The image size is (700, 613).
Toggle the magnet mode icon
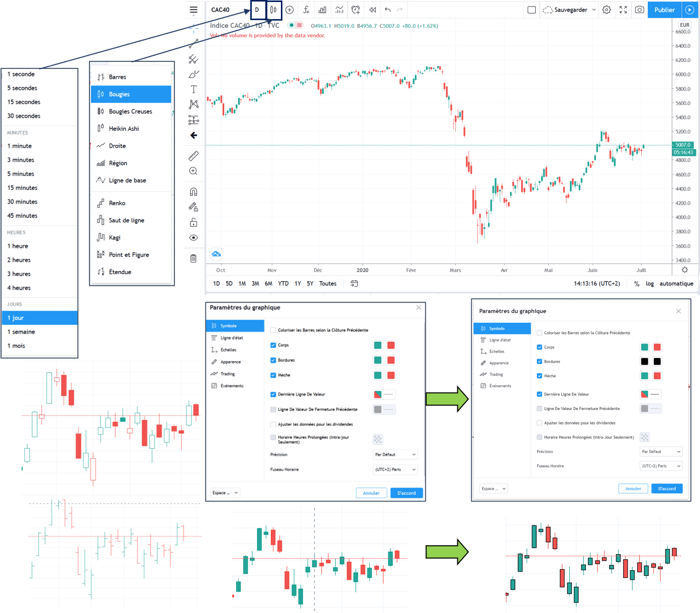click(193, 192)
